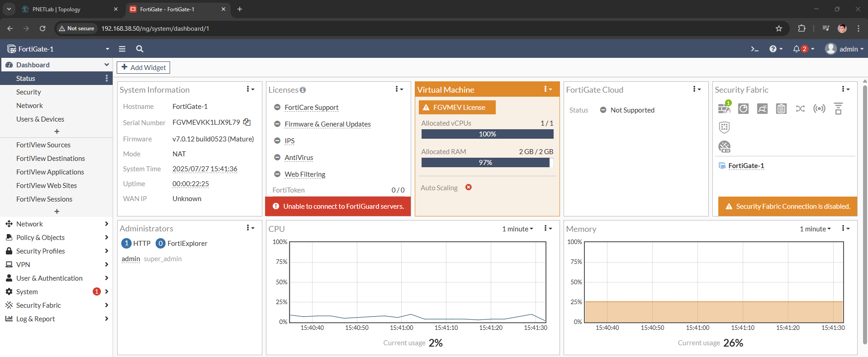Click the FortiGate firewall icon in Security Fabric
Screen dimensions: 868x357
click(x=724, y=108)
